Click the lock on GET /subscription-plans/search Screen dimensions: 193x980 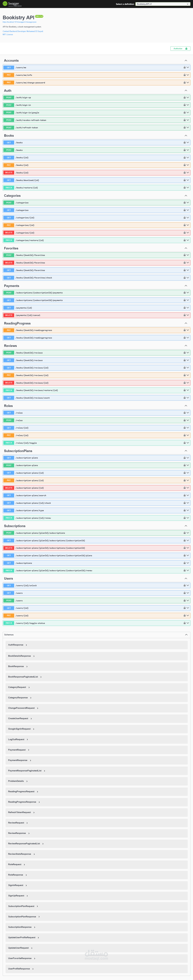pos(184,495)
